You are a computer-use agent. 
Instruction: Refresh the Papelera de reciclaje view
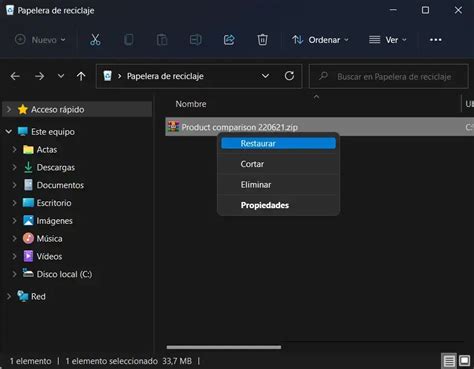coord(289,76)
